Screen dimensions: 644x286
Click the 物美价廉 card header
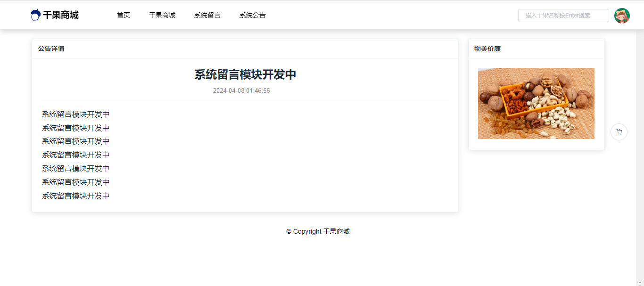[x=536, y=49]
